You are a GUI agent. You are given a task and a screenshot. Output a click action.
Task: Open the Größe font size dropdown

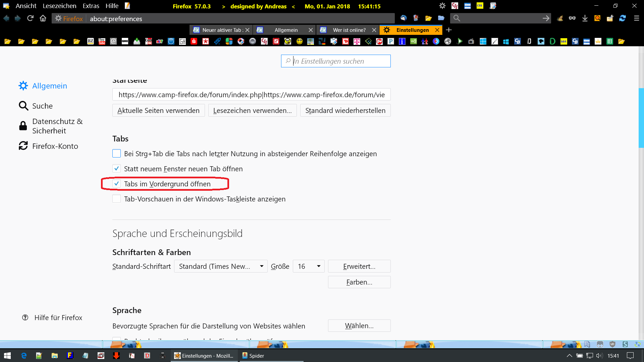[308, 266]
